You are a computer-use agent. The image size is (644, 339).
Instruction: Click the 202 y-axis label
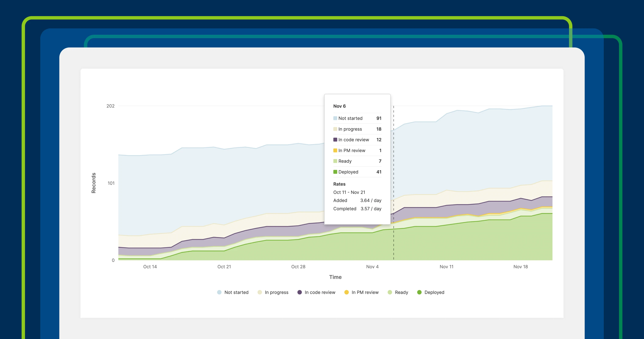pyautogui.click(x=111, y=106)
